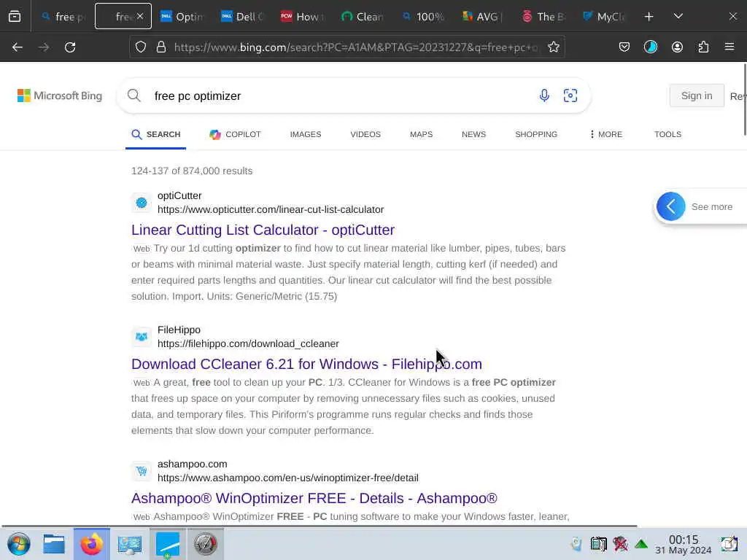The height and width of the screenshot is (560, 747).
Task: Switch to the 'MyCle' tab
Action: 603,17
